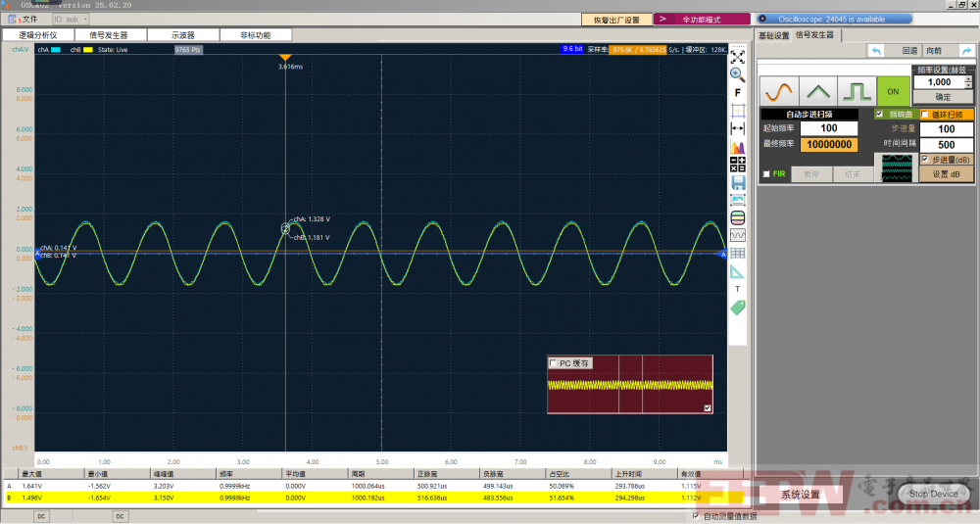
Task: Click the Stop Device button
Action: click(933, 494)
